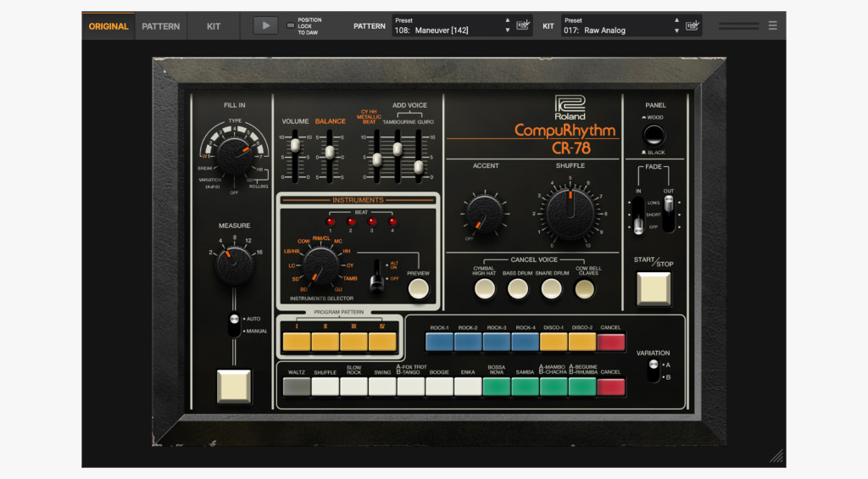The height and width of the screenshot is (479, 868).
Task: Save the kit preset icon
Action: point(692,25)
